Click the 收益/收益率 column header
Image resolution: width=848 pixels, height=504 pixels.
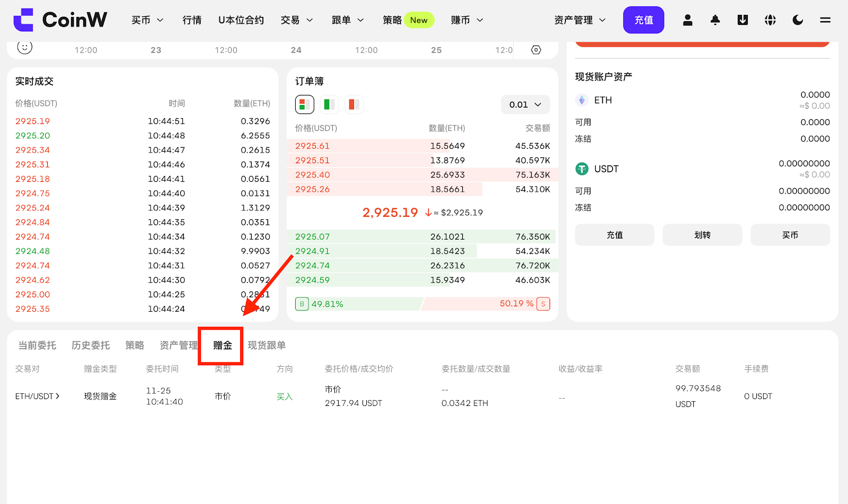[x=580, y=369]
